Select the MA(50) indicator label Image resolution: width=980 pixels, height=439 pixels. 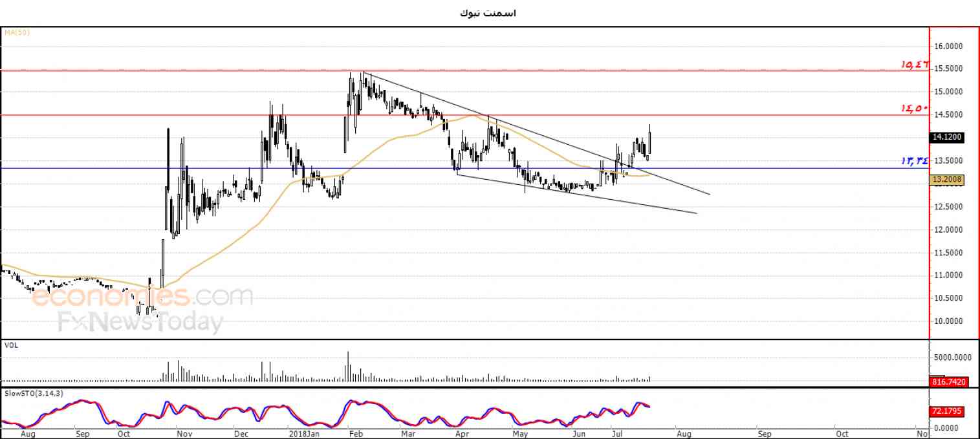(17, 32)
